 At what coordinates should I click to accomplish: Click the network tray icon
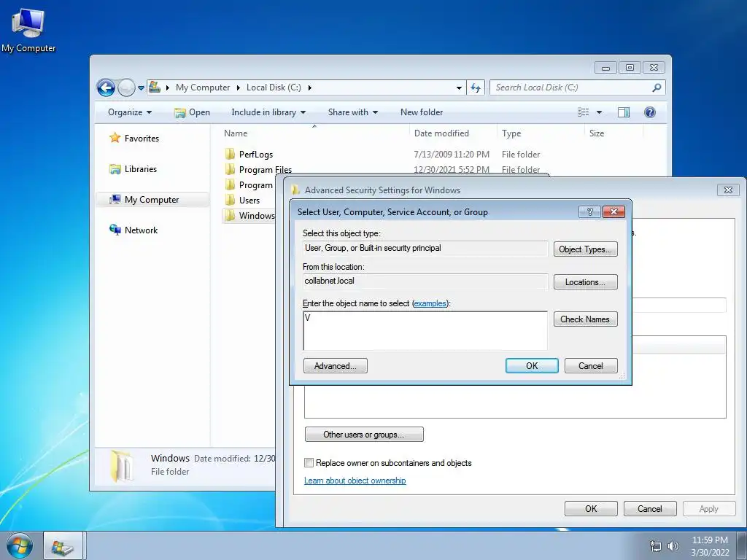(x=656, y=546)
